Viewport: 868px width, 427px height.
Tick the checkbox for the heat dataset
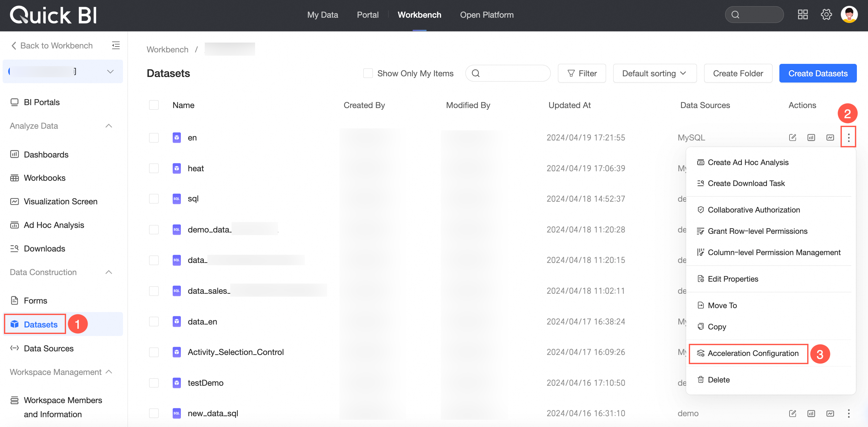pyautogui.click(x=154, y=168)
